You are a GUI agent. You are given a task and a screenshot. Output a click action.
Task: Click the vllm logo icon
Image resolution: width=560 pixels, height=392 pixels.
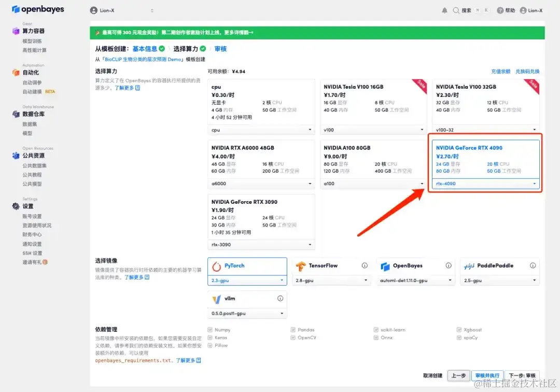coord(216,299)
